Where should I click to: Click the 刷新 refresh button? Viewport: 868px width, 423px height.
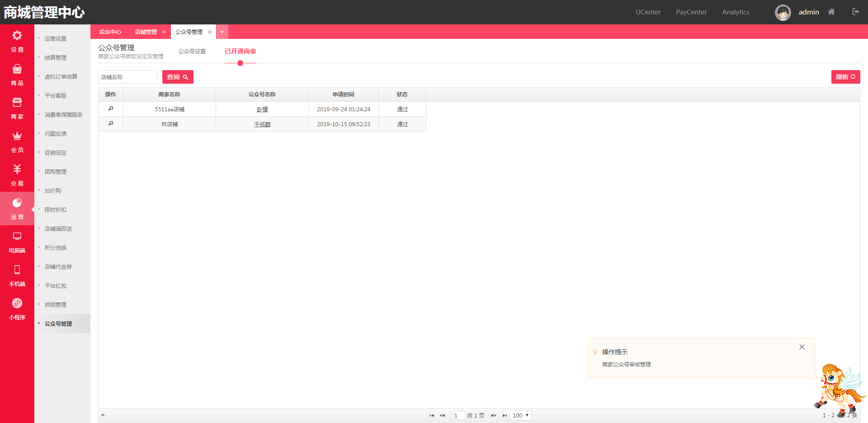[x=845, y=77]
